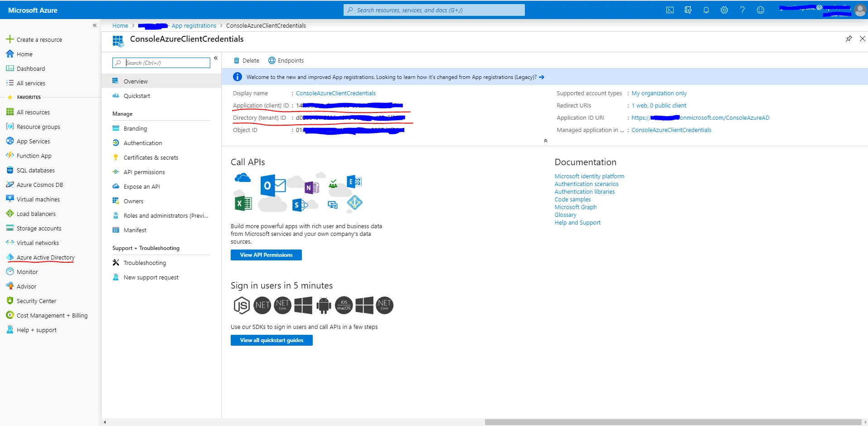Open the Microsoft Graph documentation link
868x426 pixels.
[576, 207]
